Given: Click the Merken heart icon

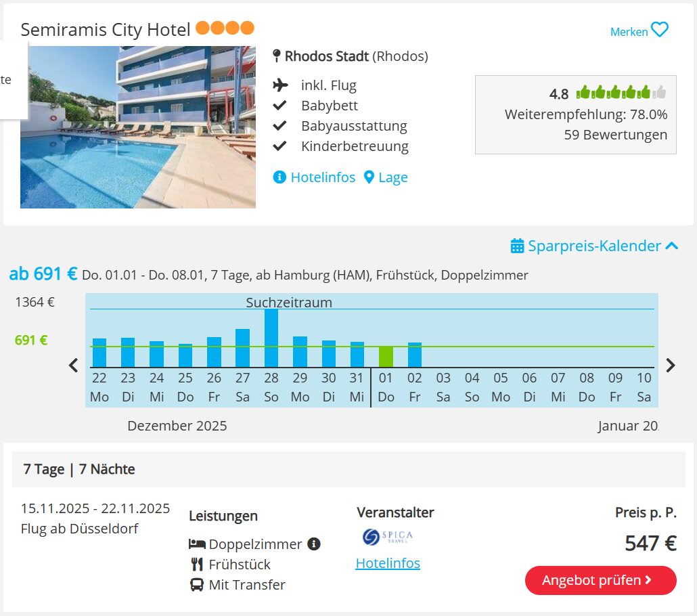Looking at the screenshot, I should pos(660,30).
